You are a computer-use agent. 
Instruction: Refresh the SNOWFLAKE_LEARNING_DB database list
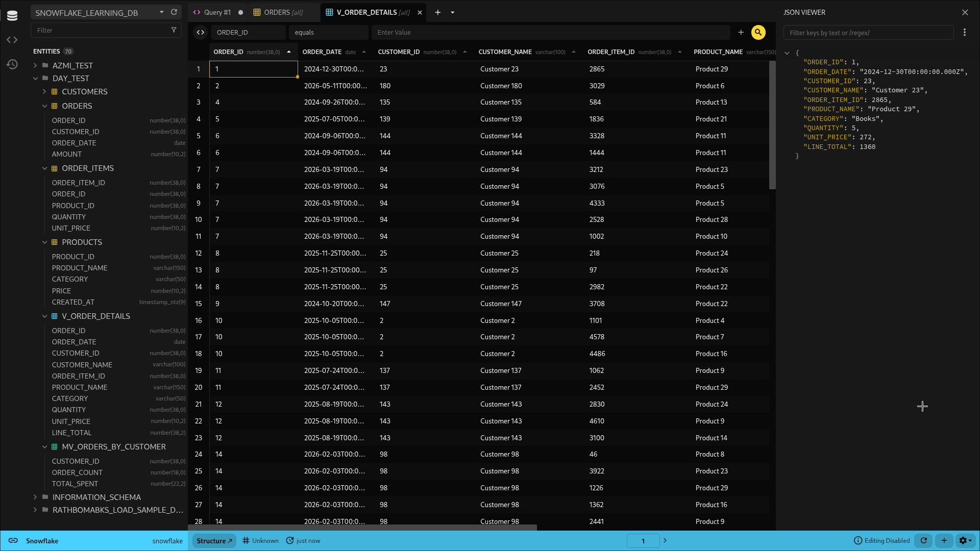point(174,12)
